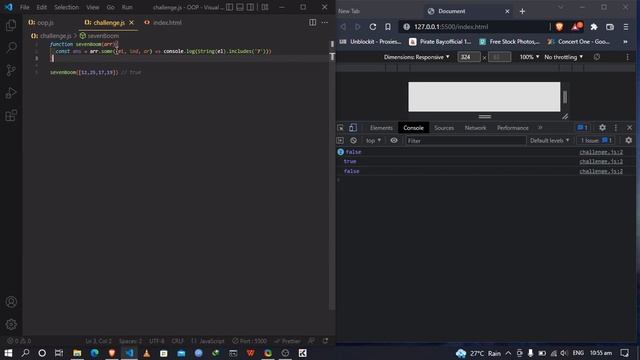Image resolution: width=640 pixels, height=360 pixels.
Task: Open the Brave wallet icon
Action: pos(610,27)
